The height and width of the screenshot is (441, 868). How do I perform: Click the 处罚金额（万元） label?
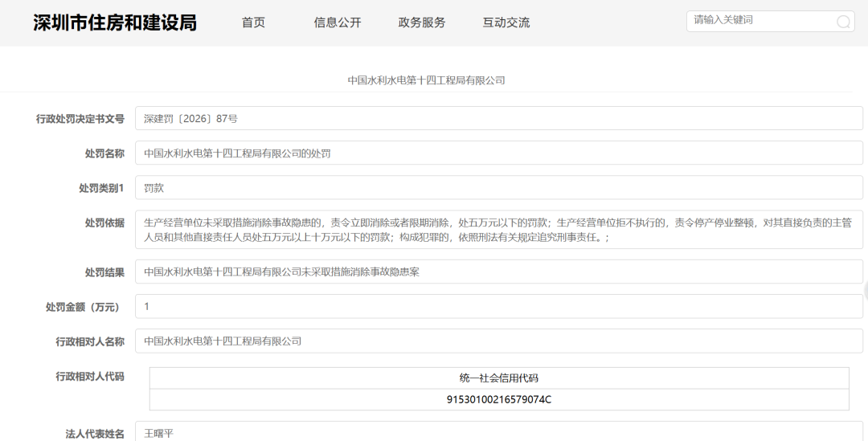tap(84, 307)
